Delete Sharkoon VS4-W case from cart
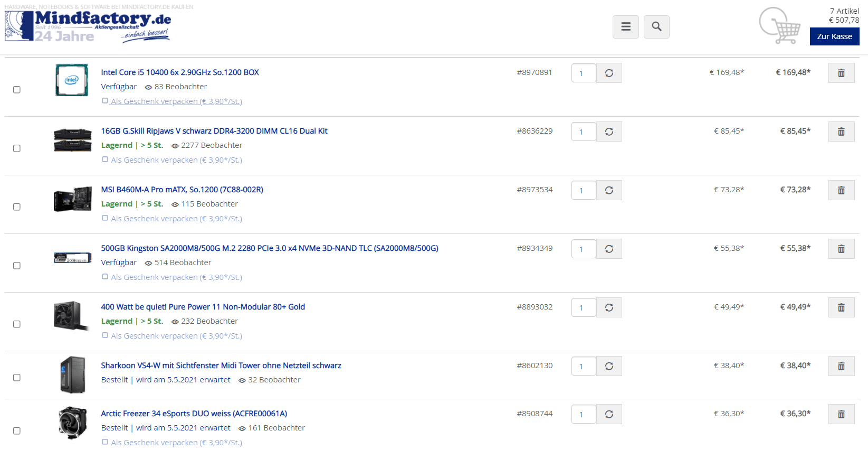Image resolution: width=868 pixels, height=450 pixels. click(841, 366)
